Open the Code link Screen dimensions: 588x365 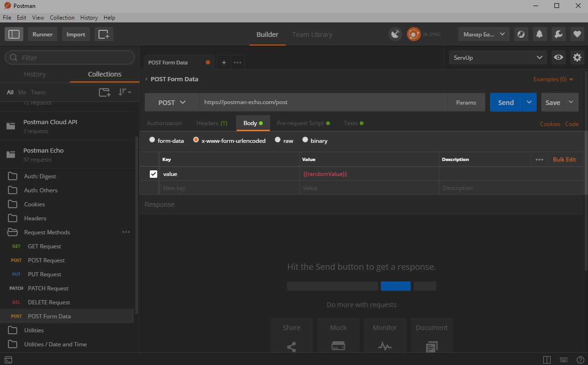[572, 124]
